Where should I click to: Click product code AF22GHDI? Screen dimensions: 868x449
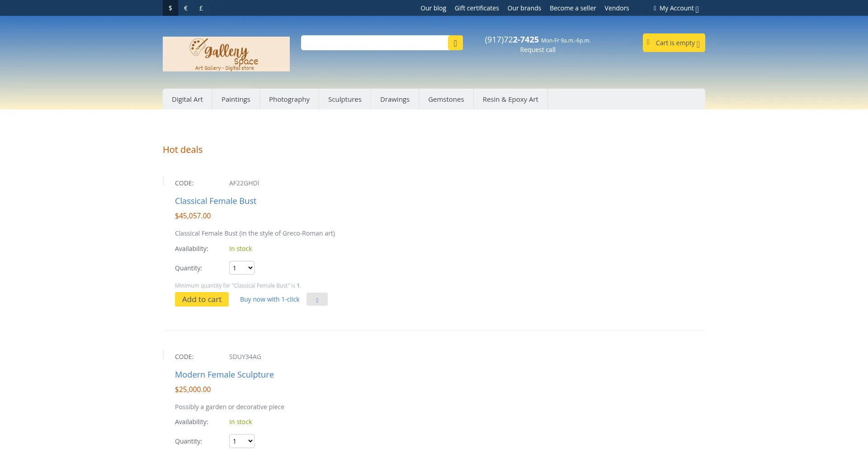(244, 183)
